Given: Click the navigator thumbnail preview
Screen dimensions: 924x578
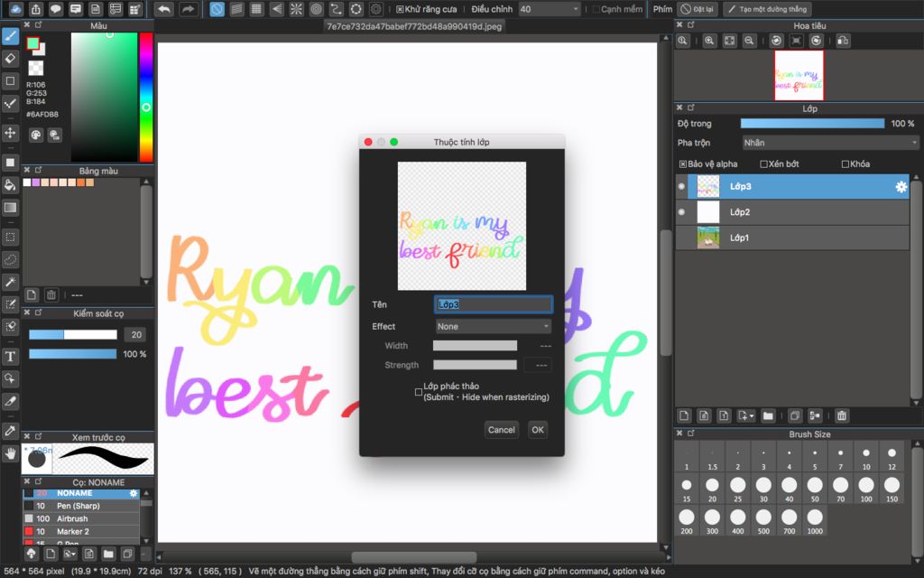Looking at the screenshot, I should click(x=799, y=76).
